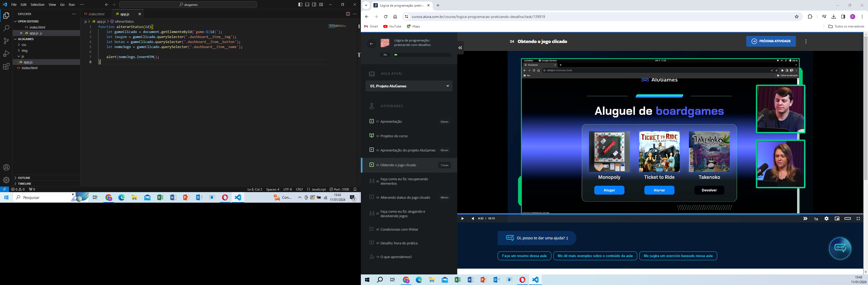Click the errors and warnings status indicator
868x285 pixels.
(18, 189)
